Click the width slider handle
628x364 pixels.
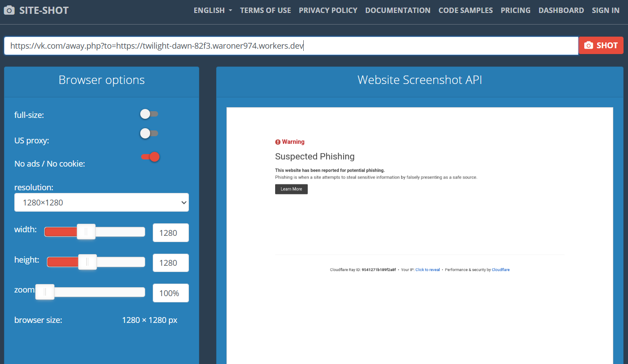86,231
